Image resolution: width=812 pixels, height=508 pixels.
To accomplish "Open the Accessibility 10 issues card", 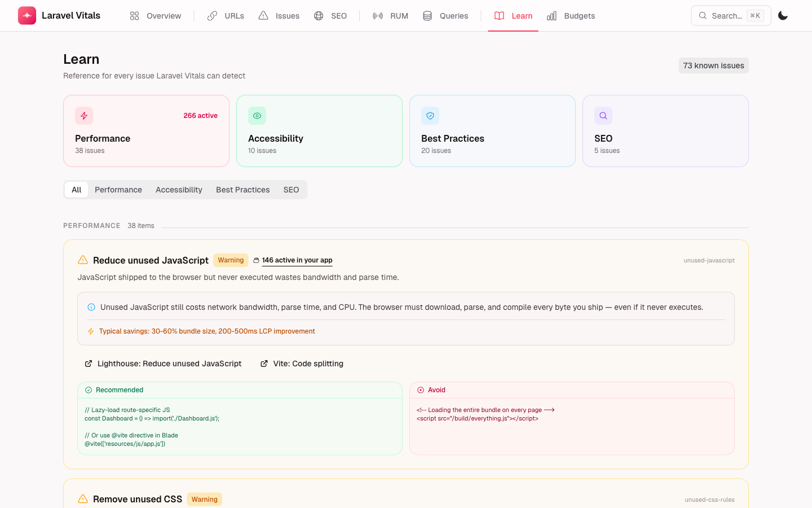I will point(319,131).
